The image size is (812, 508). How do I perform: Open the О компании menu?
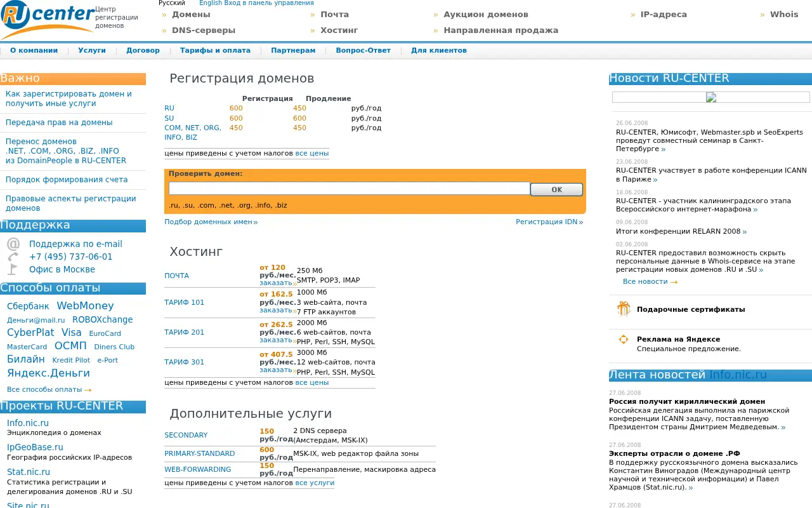click(x=34, y=50)
